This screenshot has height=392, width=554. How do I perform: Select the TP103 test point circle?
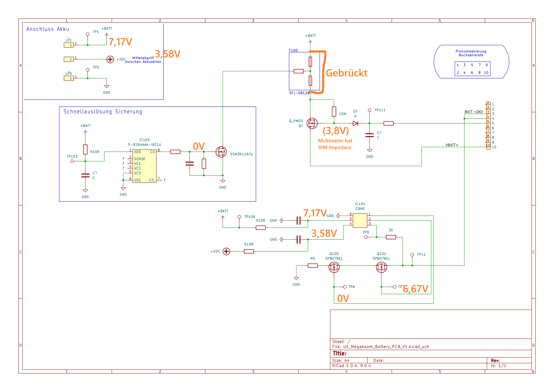click(x=72, y=161)
